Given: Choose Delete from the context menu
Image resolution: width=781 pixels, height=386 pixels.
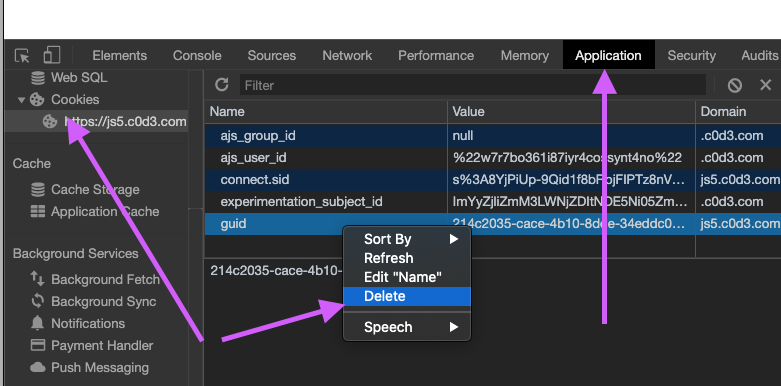Looking at the screenshot, I should coord(407,296).
